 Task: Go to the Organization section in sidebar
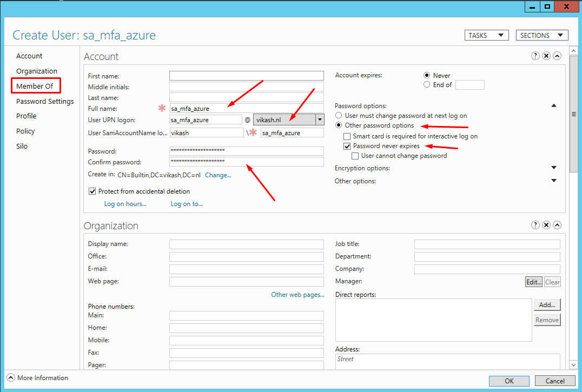[x=37, y=71]
